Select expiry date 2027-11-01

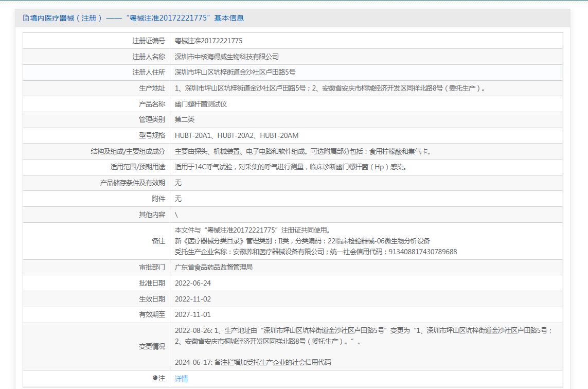tap(192, 314)
